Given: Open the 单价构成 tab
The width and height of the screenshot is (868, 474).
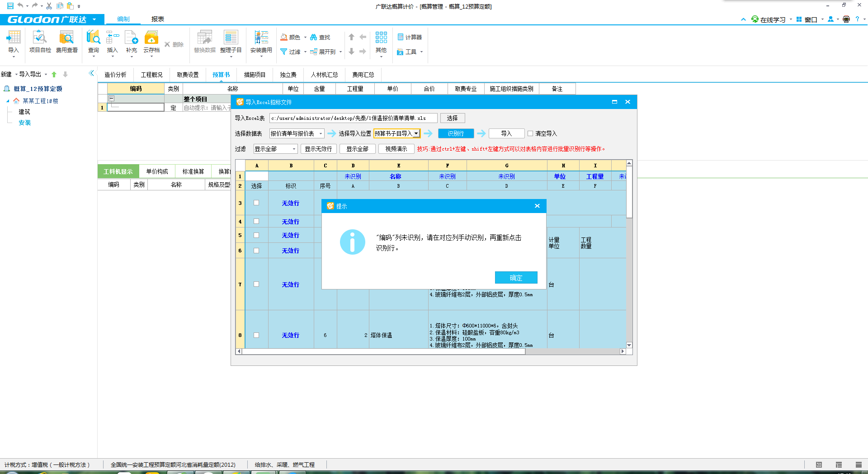Looking at the screenshot, I should (x=157, y=171).
